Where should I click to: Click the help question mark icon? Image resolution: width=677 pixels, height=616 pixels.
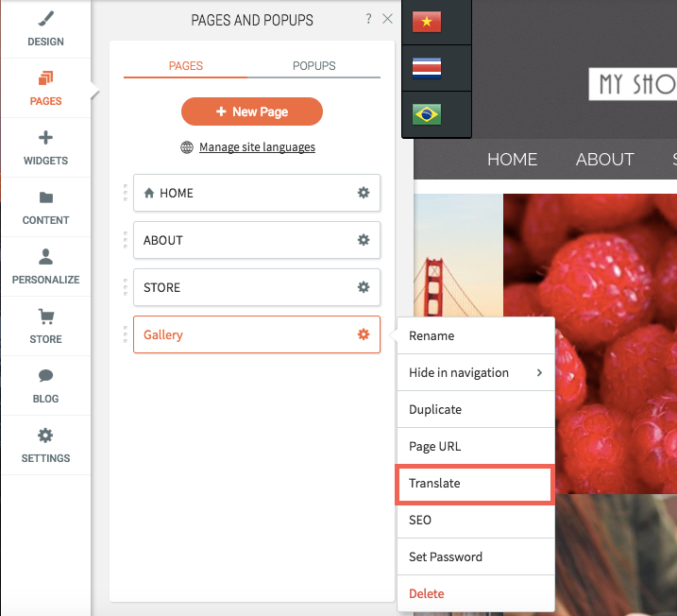(368, 19)
